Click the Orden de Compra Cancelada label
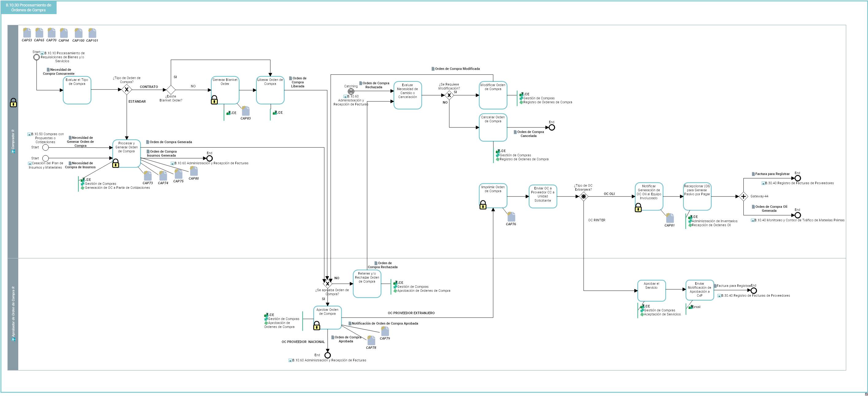 tap(529, 134)
